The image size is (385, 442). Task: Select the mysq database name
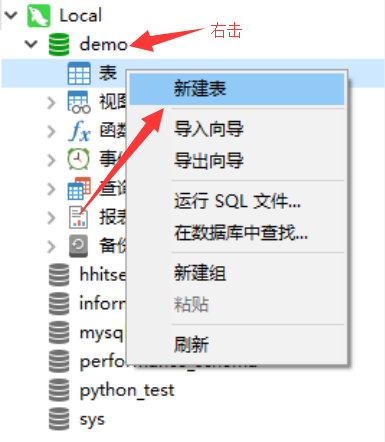click(x=102, y=333)
